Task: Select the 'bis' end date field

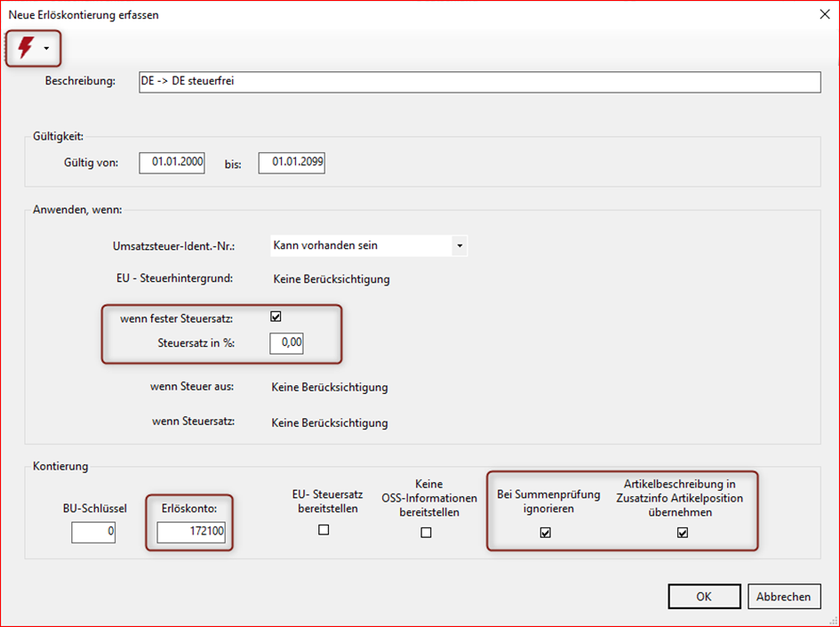Action: coord(291,163)
